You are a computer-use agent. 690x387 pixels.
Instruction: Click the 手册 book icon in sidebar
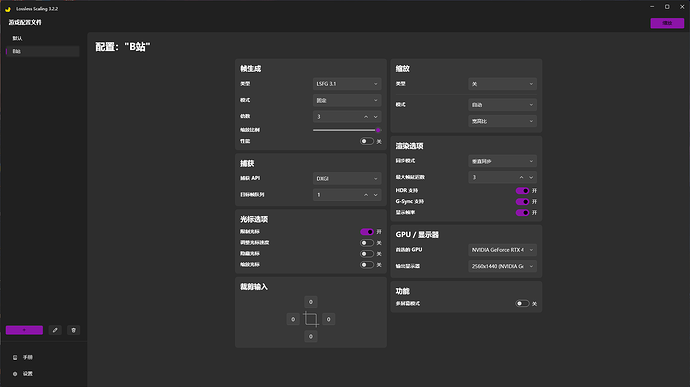[15, 358]
